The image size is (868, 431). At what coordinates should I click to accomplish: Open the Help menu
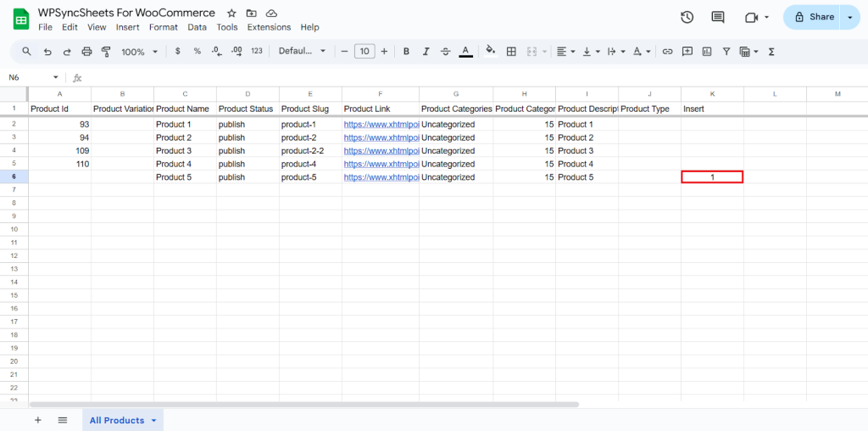point(310,27)
